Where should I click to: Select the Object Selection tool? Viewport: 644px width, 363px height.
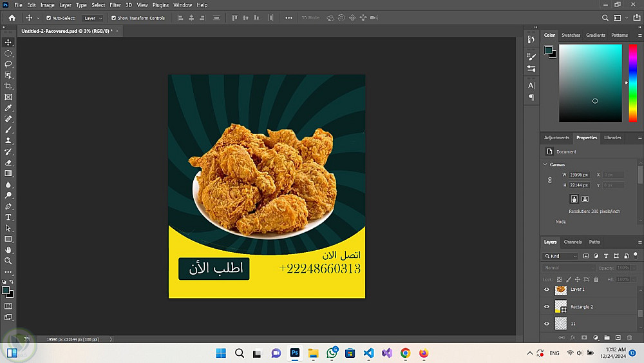click(x=8, y=75)
